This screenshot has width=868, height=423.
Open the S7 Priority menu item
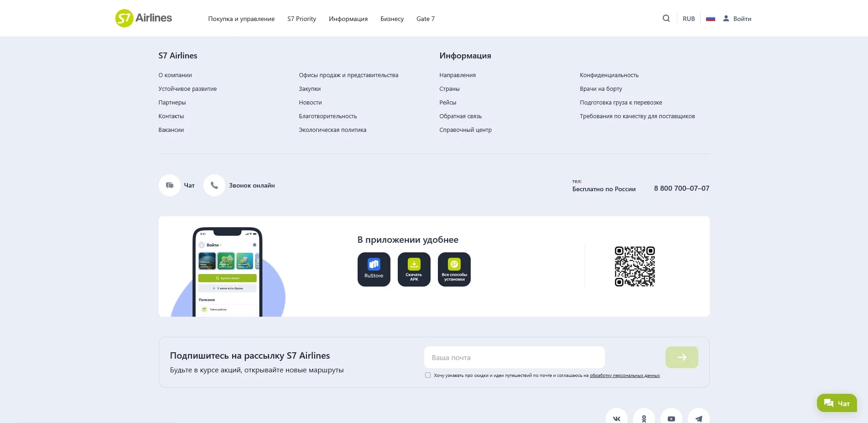[301, 19]
